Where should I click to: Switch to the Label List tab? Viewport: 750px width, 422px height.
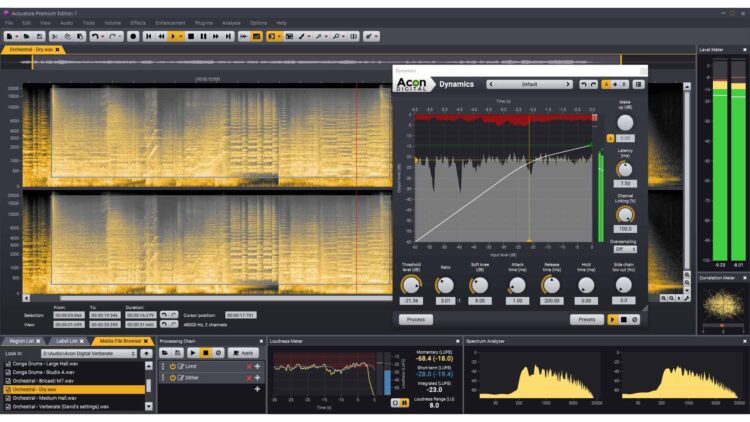(x=66, y=341)
